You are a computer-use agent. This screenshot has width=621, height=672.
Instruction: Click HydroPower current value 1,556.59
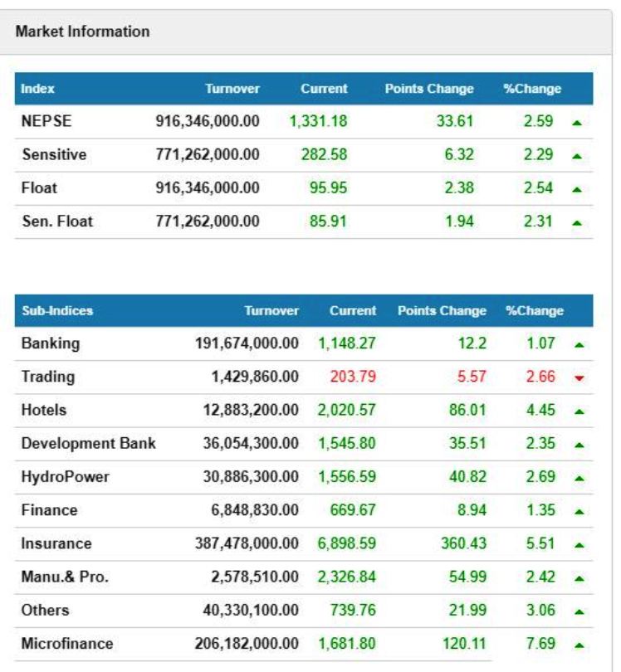347,477
